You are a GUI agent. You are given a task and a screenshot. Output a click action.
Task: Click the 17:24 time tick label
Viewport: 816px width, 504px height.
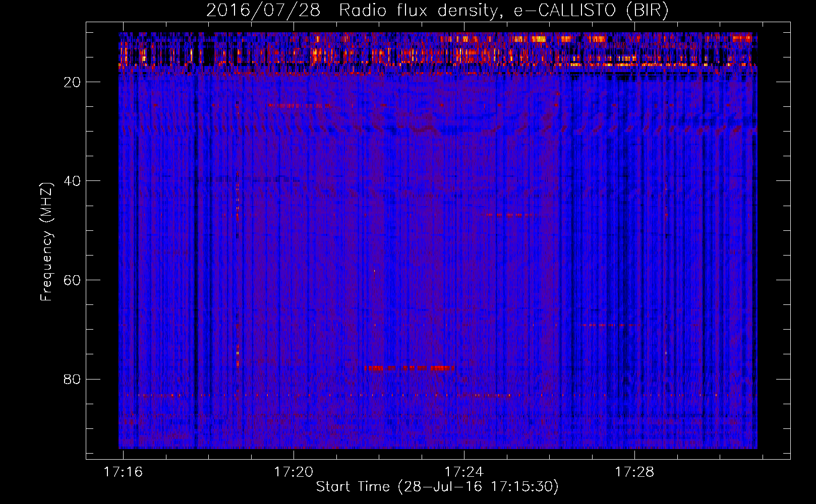(464, 472)
